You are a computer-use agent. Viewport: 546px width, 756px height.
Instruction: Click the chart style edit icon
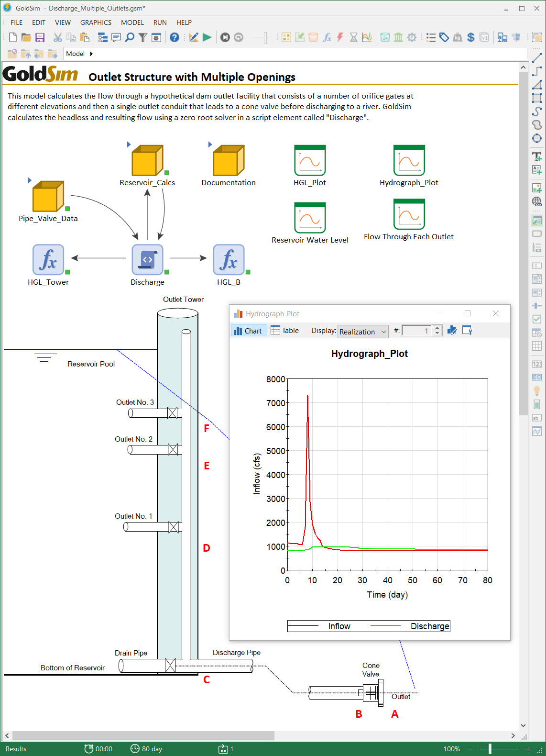pyautogui.click(x=452, y=330)
